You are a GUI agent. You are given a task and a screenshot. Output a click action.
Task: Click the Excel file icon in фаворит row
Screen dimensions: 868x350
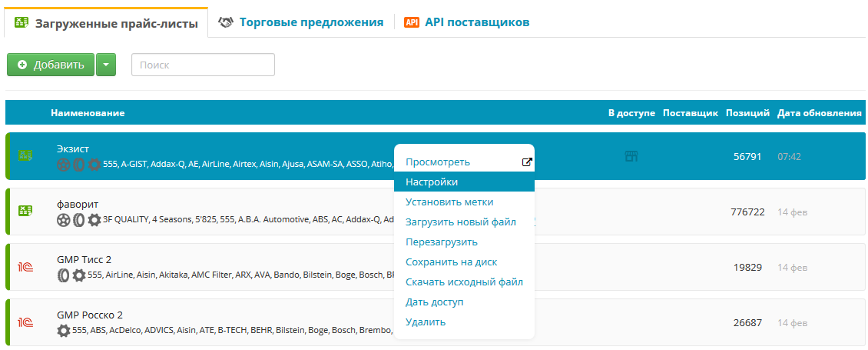(x=25, y=211)
